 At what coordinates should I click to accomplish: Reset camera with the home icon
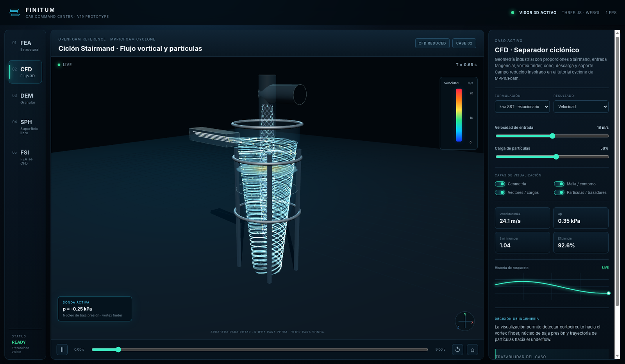tap(472, 350)
